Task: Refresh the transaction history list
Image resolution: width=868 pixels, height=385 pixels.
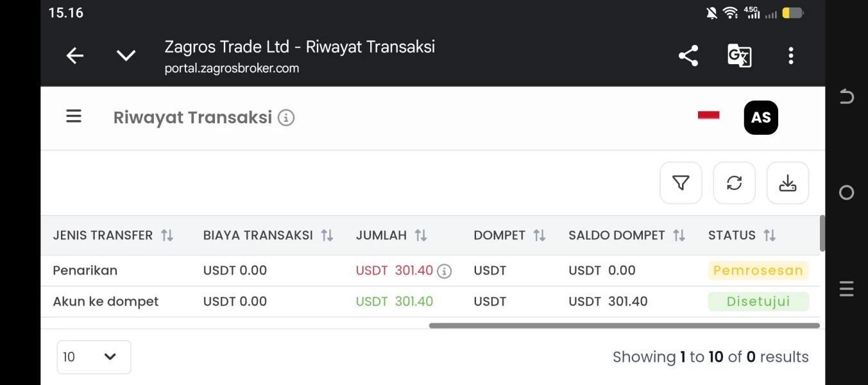Action: (734, 183)
